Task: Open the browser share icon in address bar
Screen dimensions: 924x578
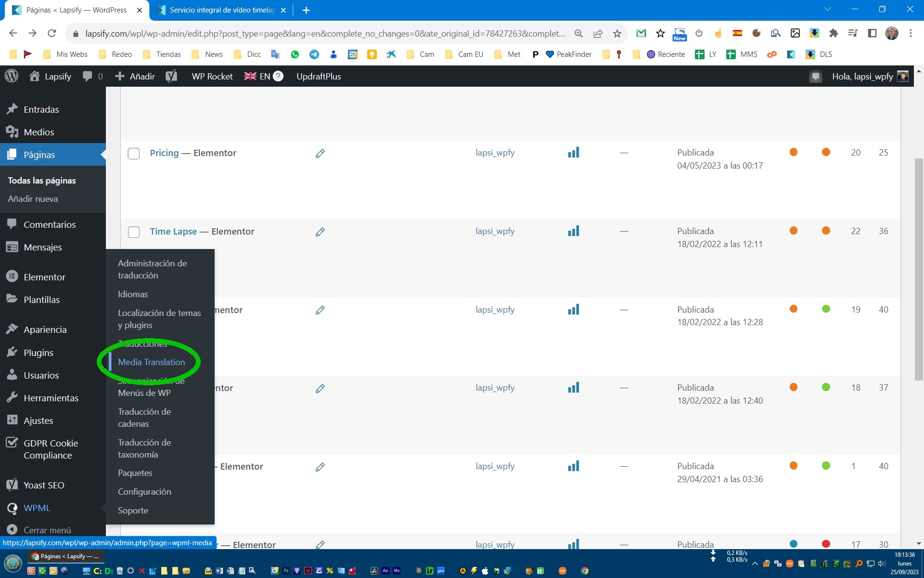Action: tap(598, 33)
